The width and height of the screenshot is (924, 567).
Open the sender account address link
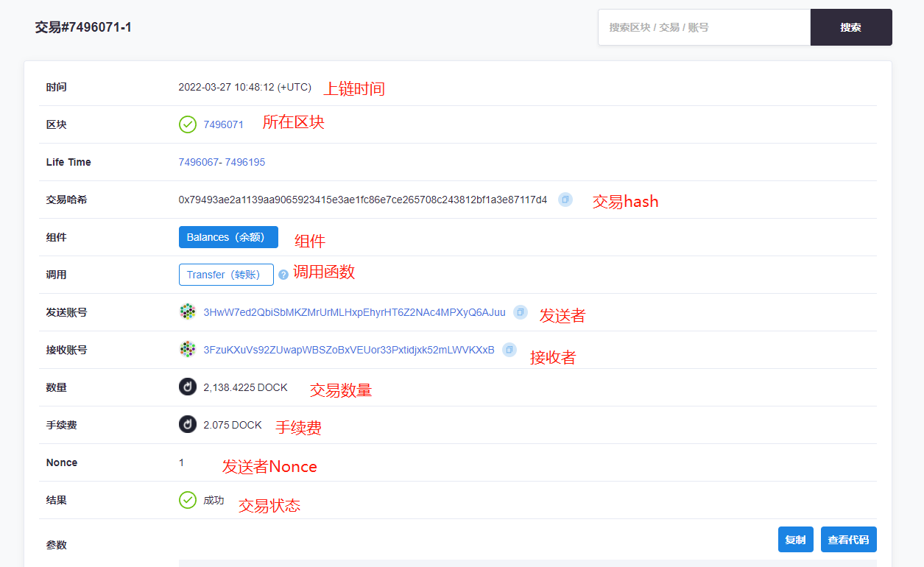353,312
